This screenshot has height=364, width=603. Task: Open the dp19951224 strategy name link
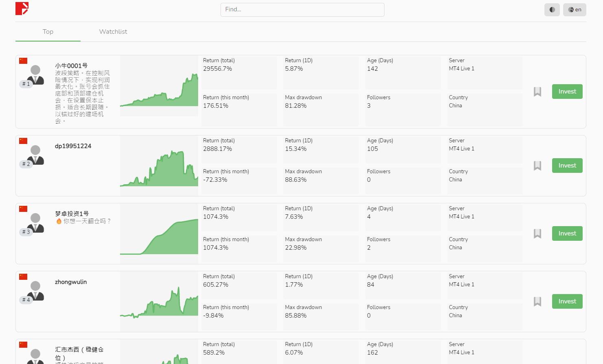[73, 146]
